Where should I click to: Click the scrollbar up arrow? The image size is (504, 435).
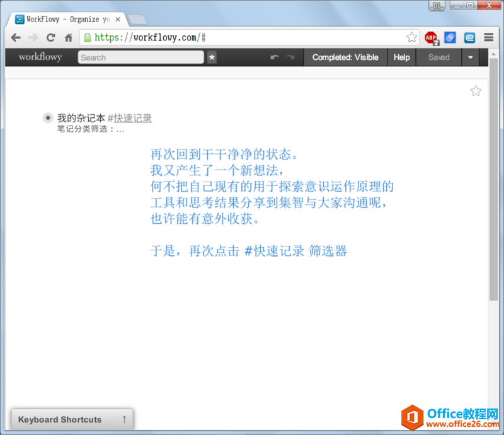point(494,54)
